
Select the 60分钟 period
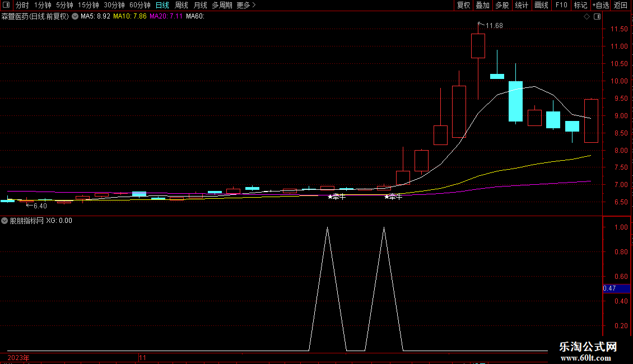139,5
